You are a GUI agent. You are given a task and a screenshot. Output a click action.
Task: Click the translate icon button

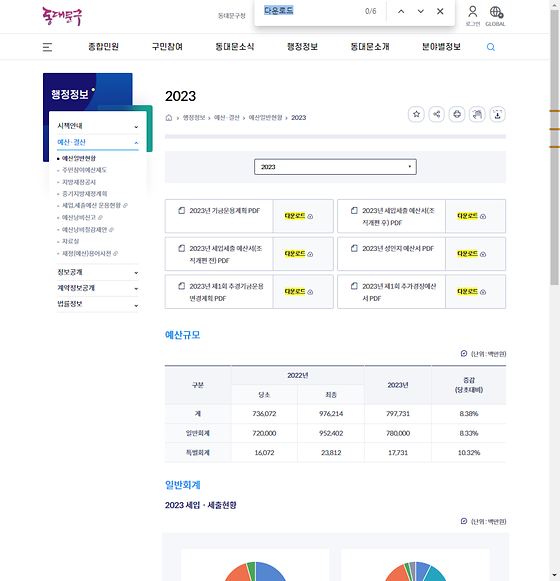click(477, 114)
